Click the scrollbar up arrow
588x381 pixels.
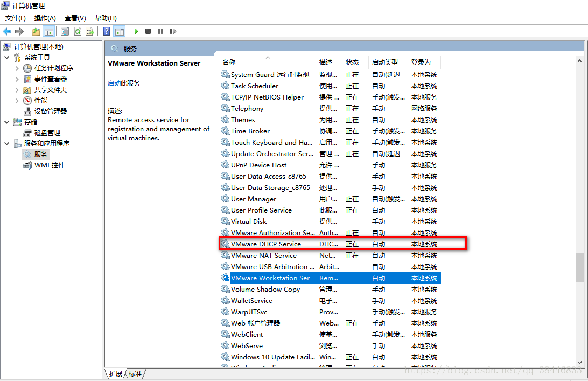[579, 61]
